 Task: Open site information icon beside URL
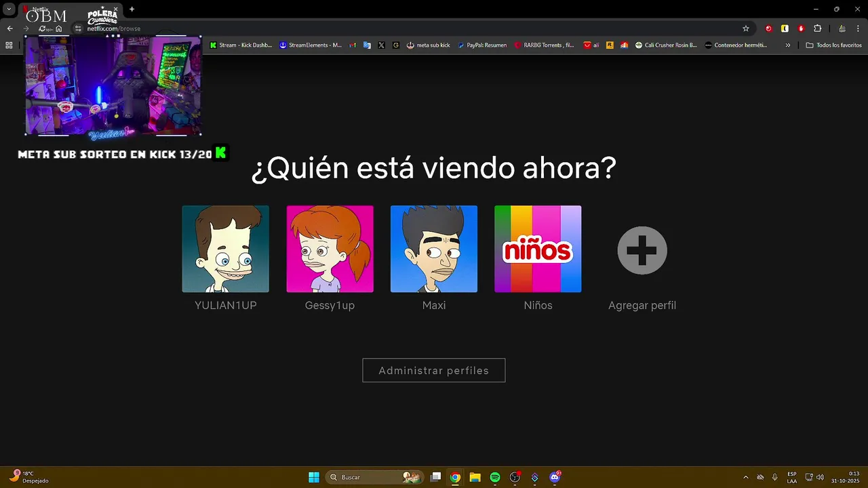[x=78, y=28]
